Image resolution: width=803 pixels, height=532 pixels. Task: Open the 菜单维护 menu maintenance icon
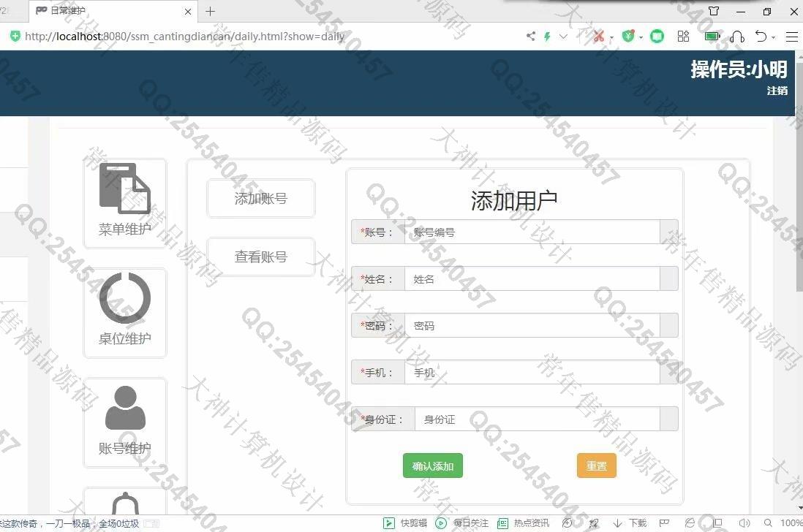(x=125, y=202)
